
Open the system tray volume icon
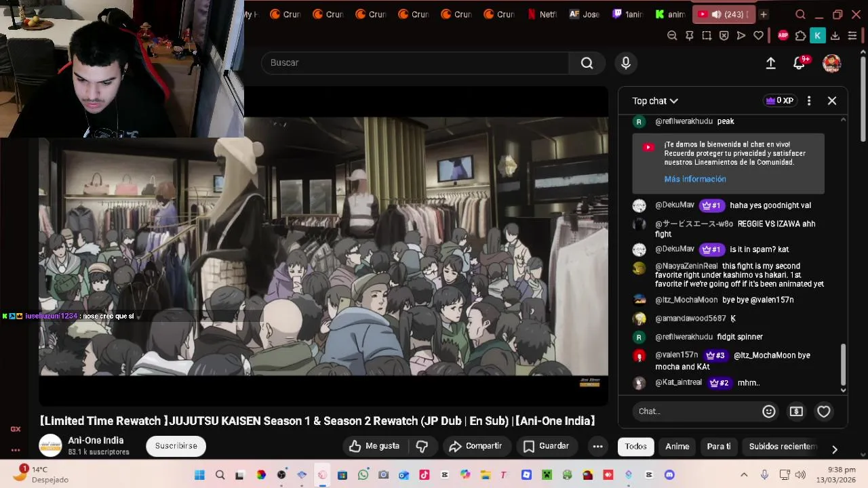click(800, 475)
